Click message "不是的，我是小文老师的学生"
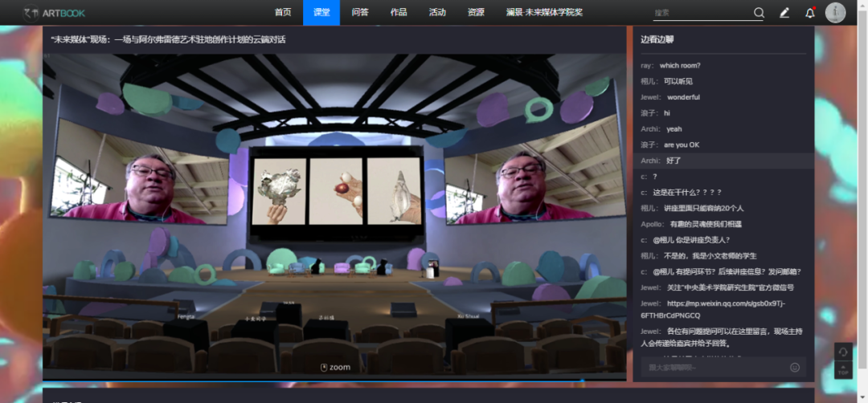868x403 pixels. (x=710, y=256)
